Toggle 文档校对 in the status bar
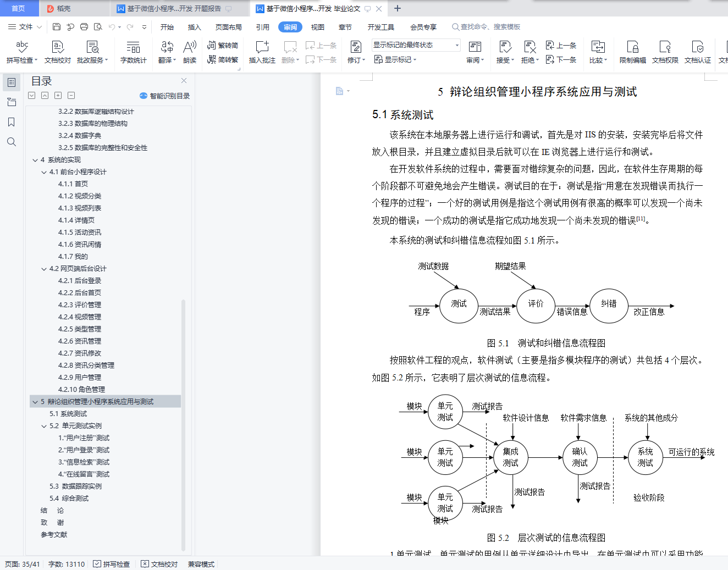This screenshot has height=570, width=728. pyautogui.click(x=159, y=564)
